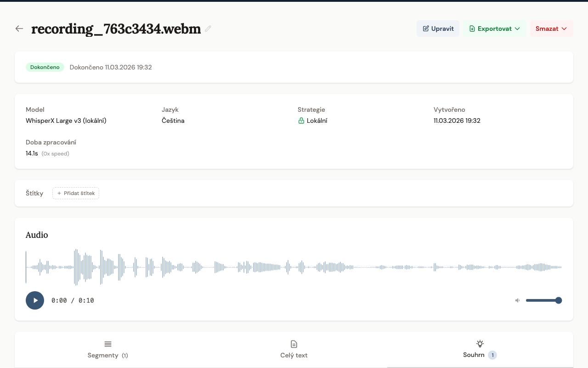Click the Upravit edit button
Image resolution: width=588 pixels, height=368 pixels.
[x=438, y=29]
